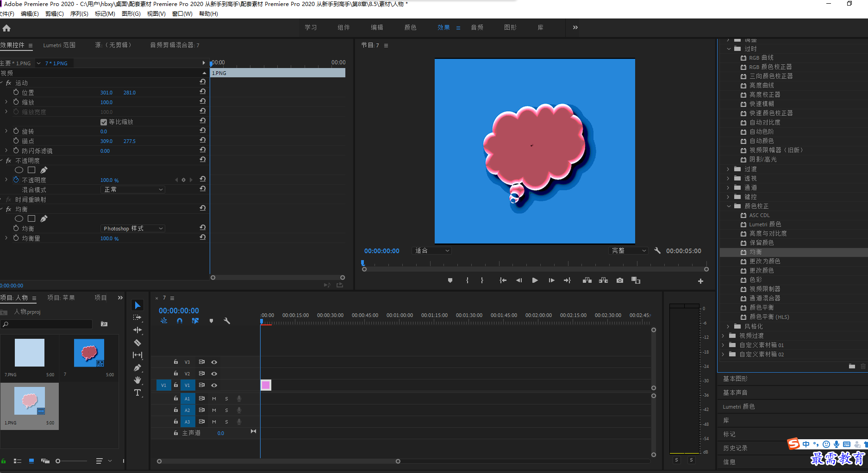The width and height of the screenshot is (868, 473).
Task: Go to In point
Action: point(503,280)
